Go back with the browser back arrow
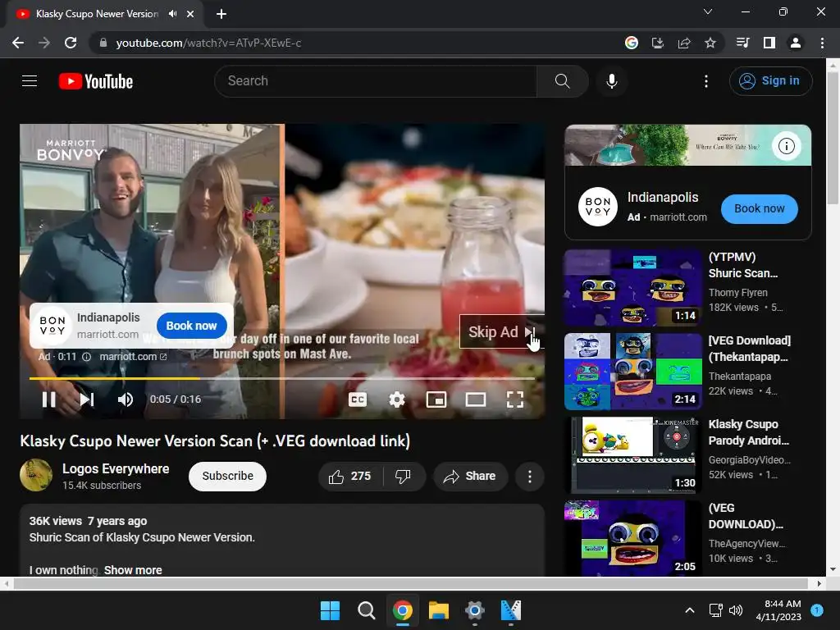Screen dimensions: 840x630 point(18,43)
